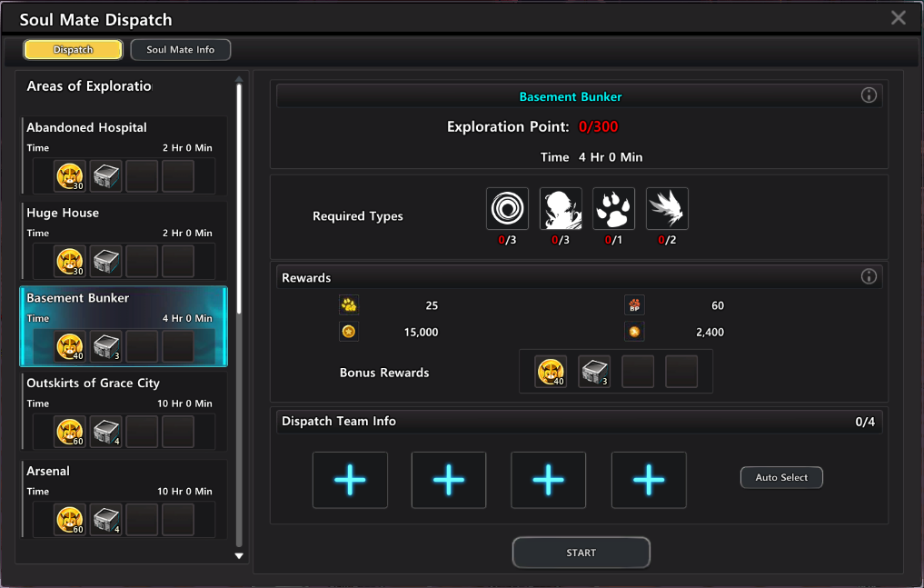
Task: Click the yellow paw reward icon
Action: pyautogui.click(x=349, y=305)
